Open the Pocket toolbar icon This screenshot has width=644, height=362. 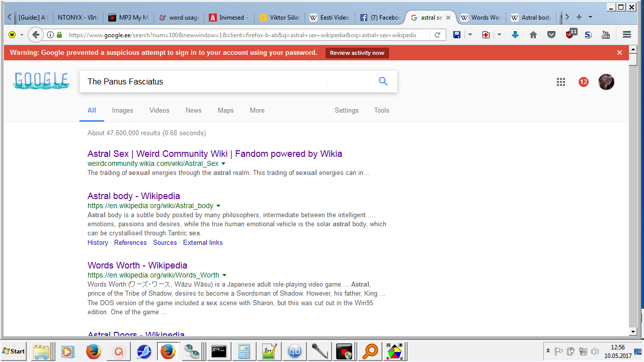coord(551,35)
